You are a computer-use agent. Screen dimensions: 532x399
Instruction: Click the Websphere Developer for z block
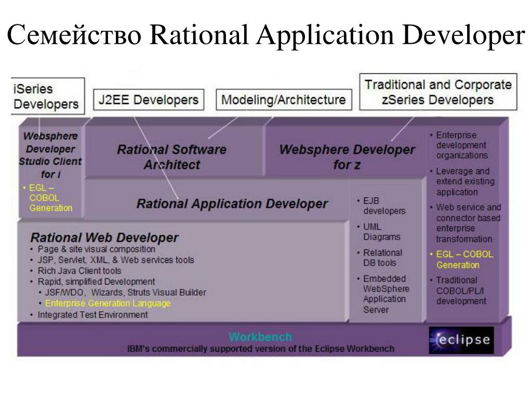tap(347, 157)
